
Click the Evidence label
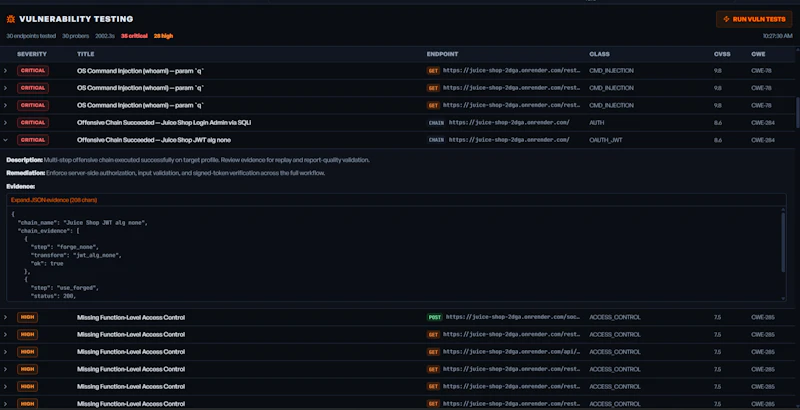20,186
